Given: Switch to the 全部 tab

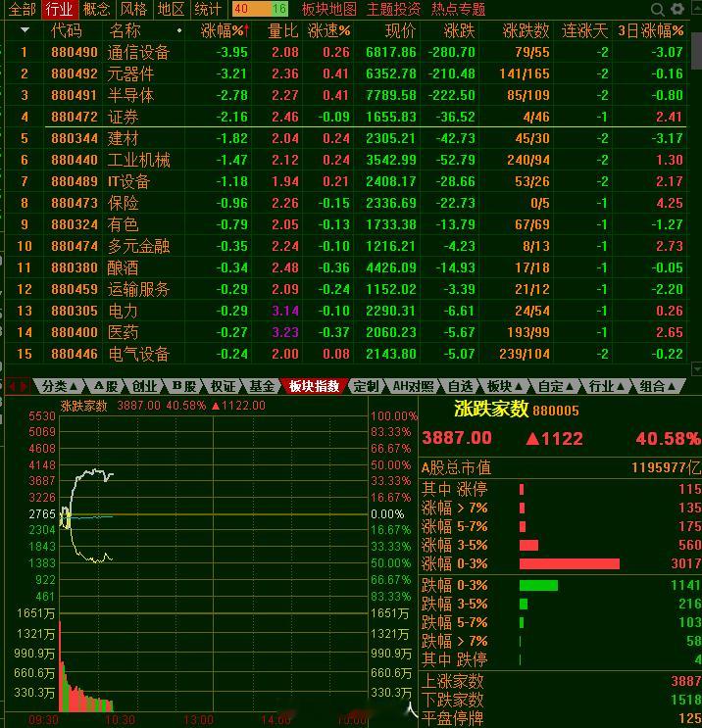Looking at the screenshot, I should [22, 9].
